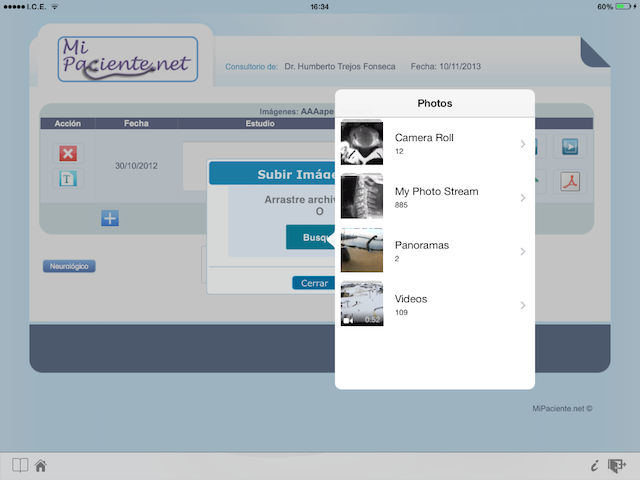Expand Panoramas album chevron
This screenshot has width=640, height=480.
point(523,251)
